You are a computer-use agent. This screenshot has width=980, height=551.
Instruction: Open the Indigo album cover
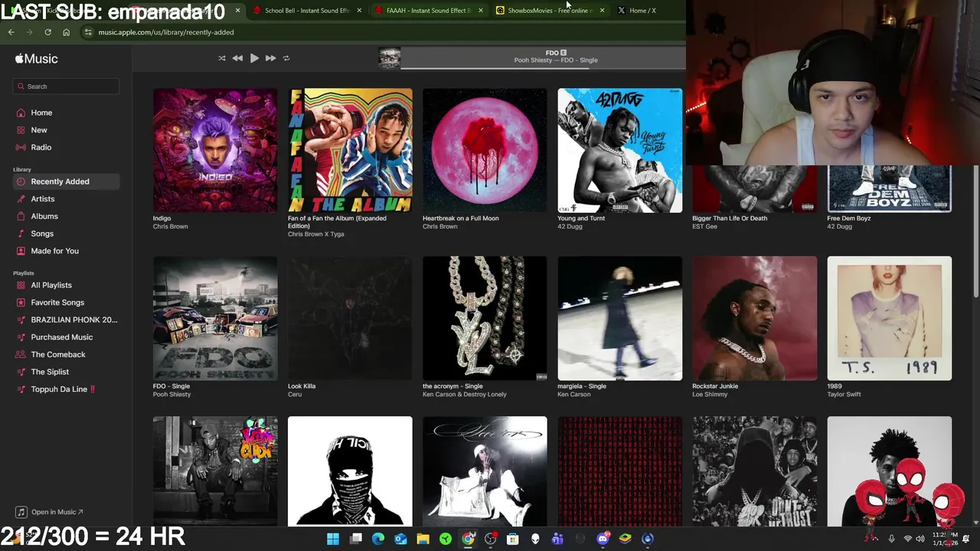[215, 150]
